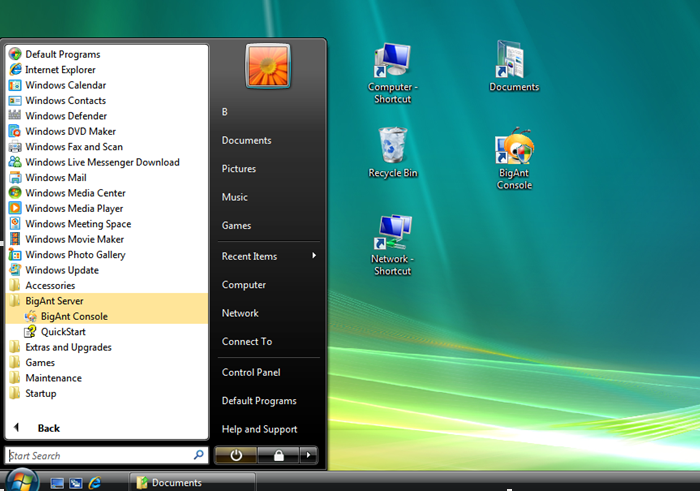Expand the Accessories folder
The image size is (700, 491).
click(x=107, y=285)
